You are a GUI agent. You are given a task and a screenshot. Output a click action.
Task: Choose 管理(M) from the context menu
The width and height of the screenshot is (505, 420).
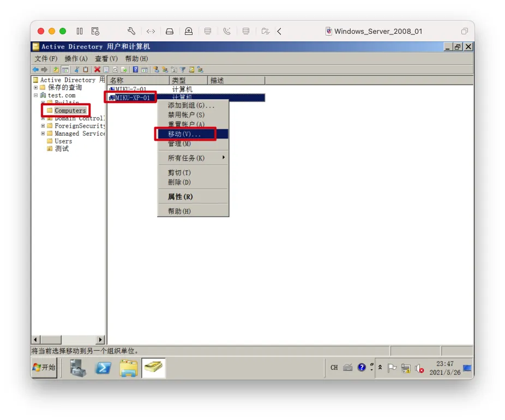tap(193, 143)
